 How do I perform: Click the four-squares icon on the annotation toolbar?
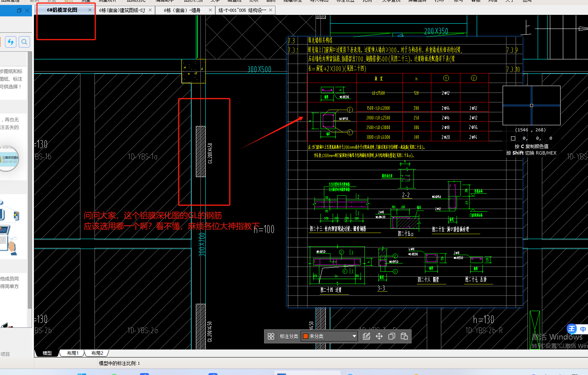271,336
